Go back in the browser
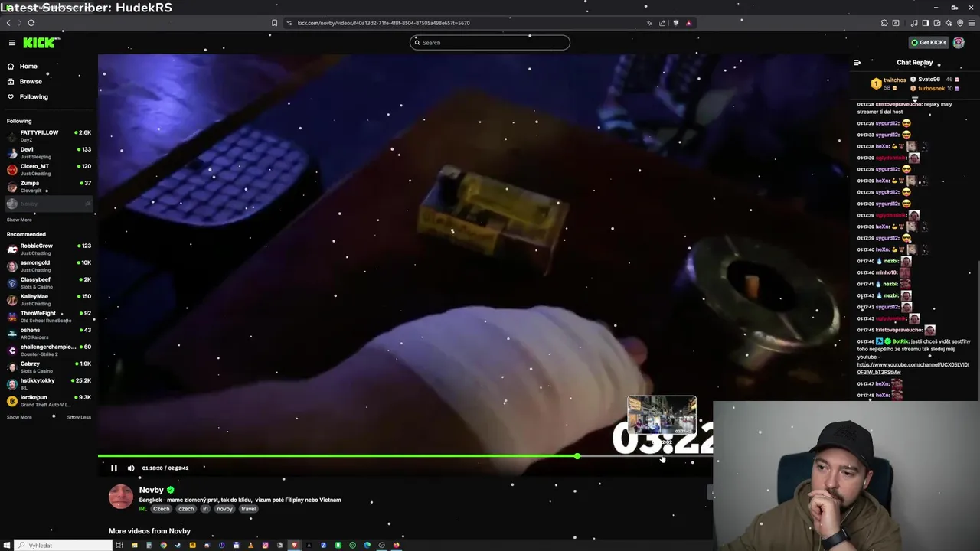The width and height of the screenshot is (980, 551). click(x=8, y=23)
